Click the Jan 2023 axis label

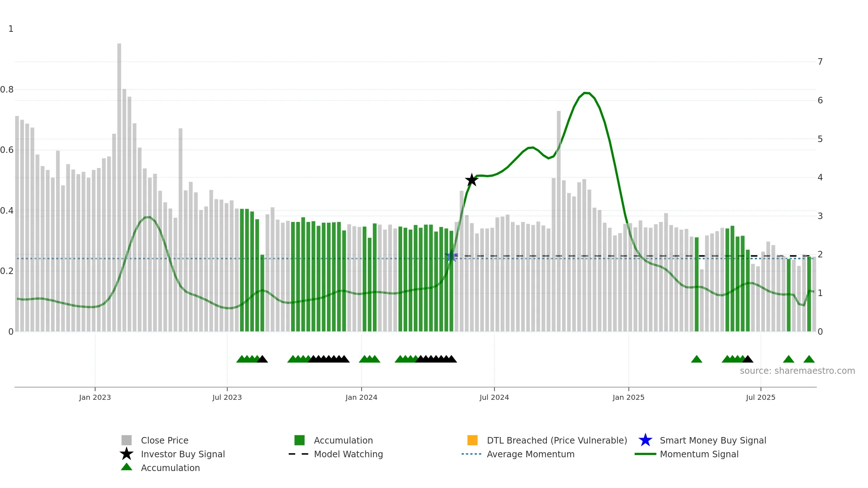pyautogui.click(x=95, y=397)
